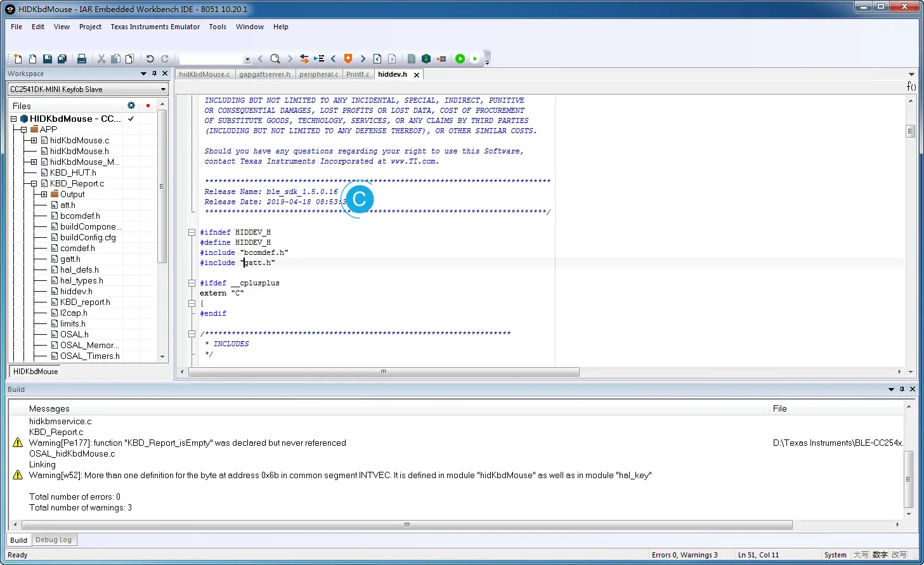Click the Find magnifier icon
The height and width of the screenshot is (565, 924).
(275, 59)
